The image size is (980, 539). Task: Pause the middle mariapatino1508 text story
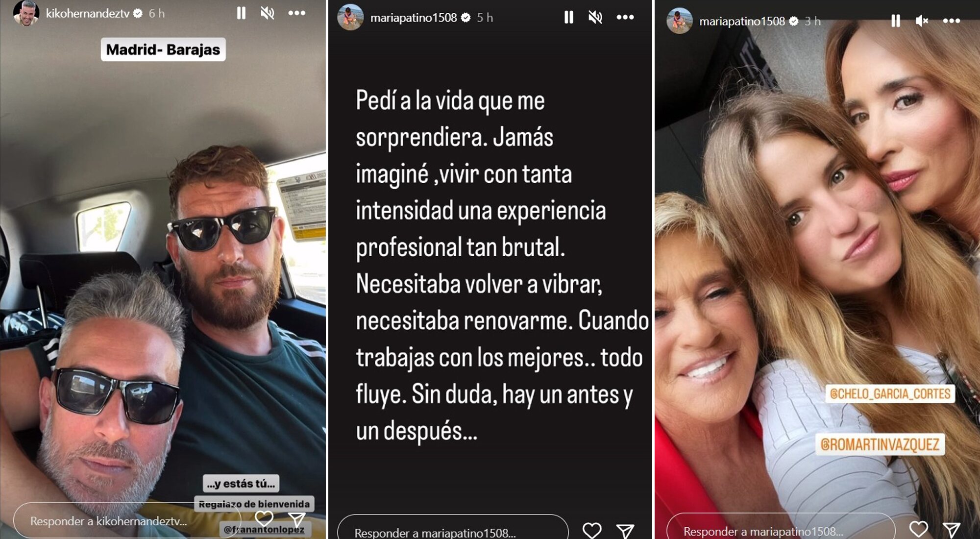568,18
